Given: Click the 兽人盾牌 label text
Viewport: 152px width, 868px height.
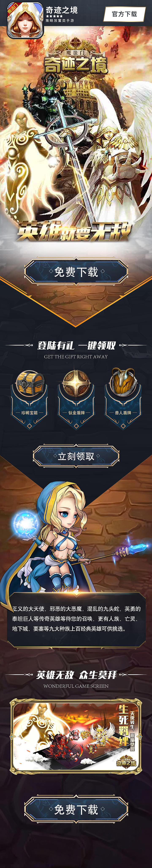Looking at the screenshot, I should (123, 412).
